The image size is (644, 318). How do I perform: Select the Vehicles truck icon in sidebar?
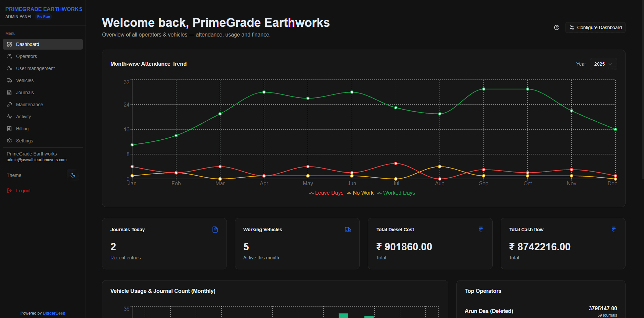9,80
